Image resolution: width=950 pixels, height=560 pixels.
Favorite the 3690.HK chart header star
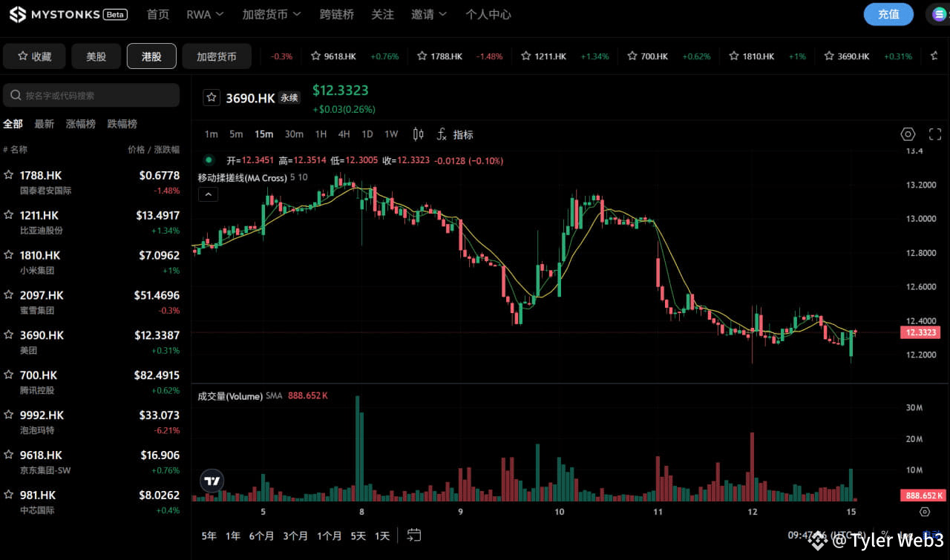pos(212,98)
